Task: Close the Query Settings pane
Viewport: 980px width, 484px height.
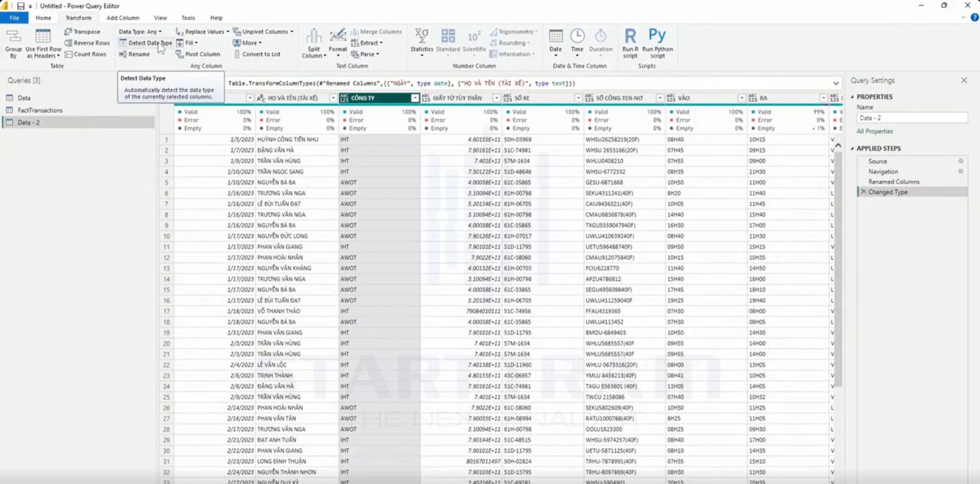Action: [x=964, y=80]
